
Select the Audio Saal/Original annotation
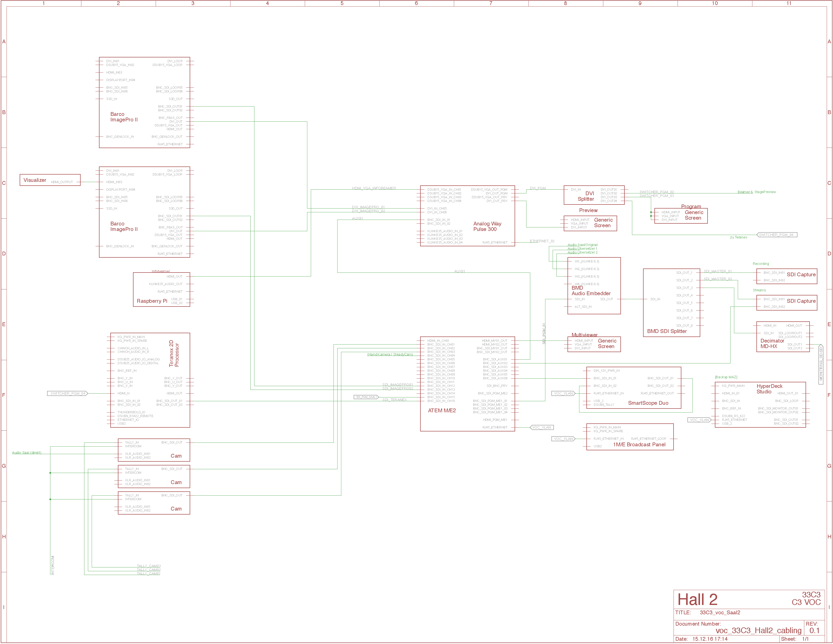(582, 245)
